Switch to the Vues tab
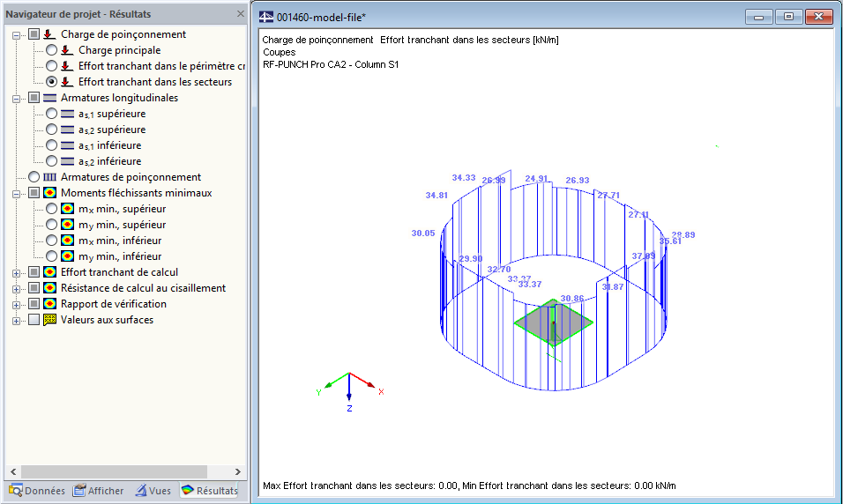843x504 pixels. point(153,491)
